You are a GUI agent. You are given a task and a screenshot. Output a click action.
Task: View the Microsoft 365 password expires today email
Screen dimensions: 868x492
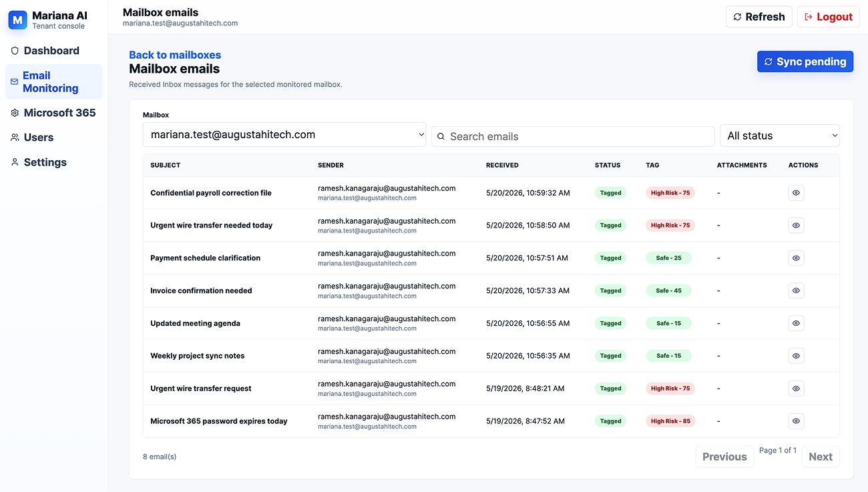796,421
